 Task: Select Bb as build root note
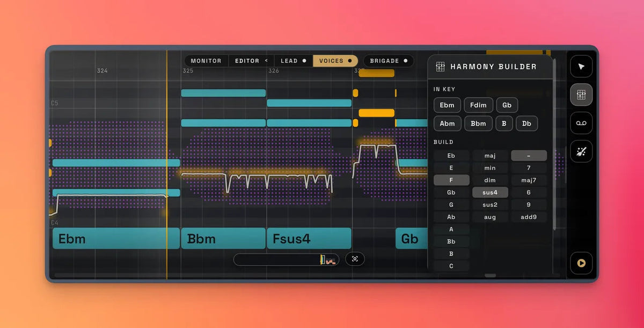click(451, 242)
